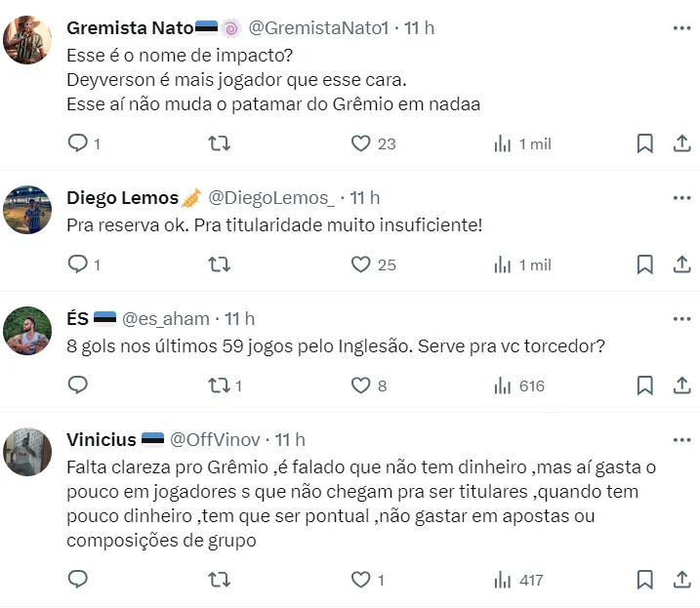Retweet the ÉS post with 1 repost
Image resolution: width=700 pixels, height=608 pixels.
click(x=220, y=385)
